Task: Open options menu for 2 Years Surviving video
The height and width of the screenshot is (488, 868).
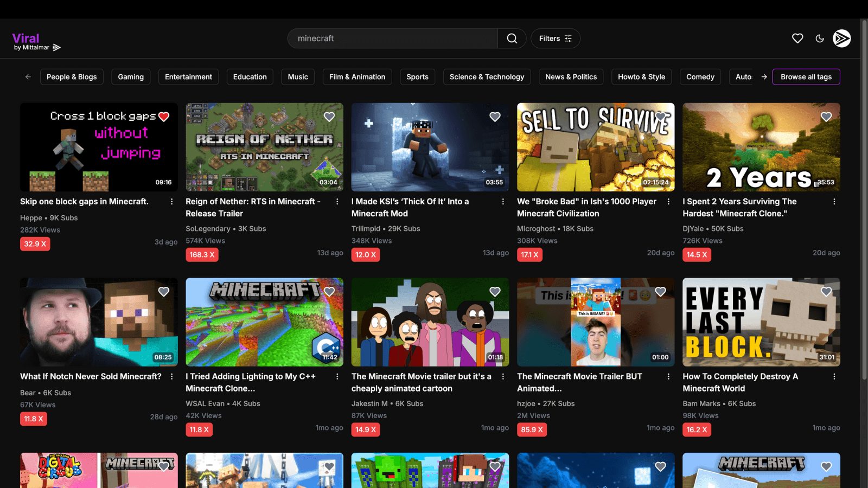Action: 834,202
